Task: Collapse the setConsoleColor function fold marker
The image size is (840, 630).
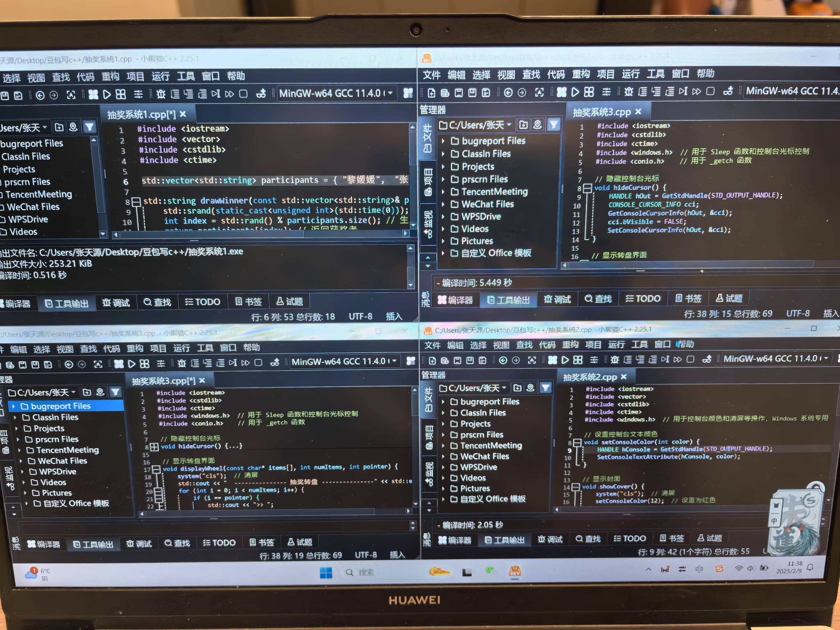Action: (577, 442)
